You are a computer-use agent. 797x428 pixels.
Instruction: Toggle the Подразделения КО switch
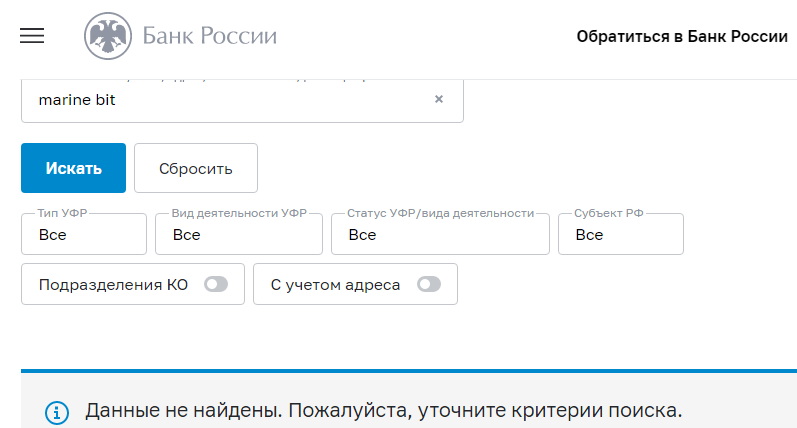click(216, 285)
